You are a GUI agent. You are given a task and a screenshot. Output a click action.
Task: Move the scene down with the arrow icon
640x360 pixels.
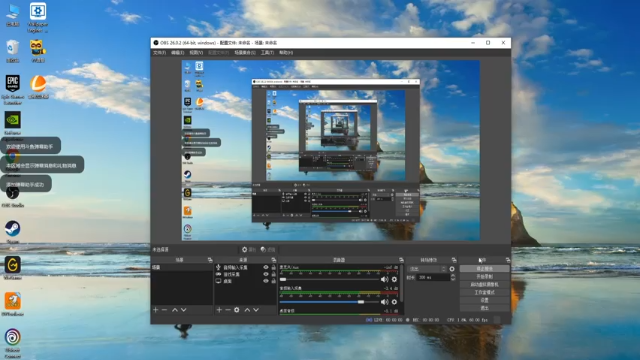184,310
